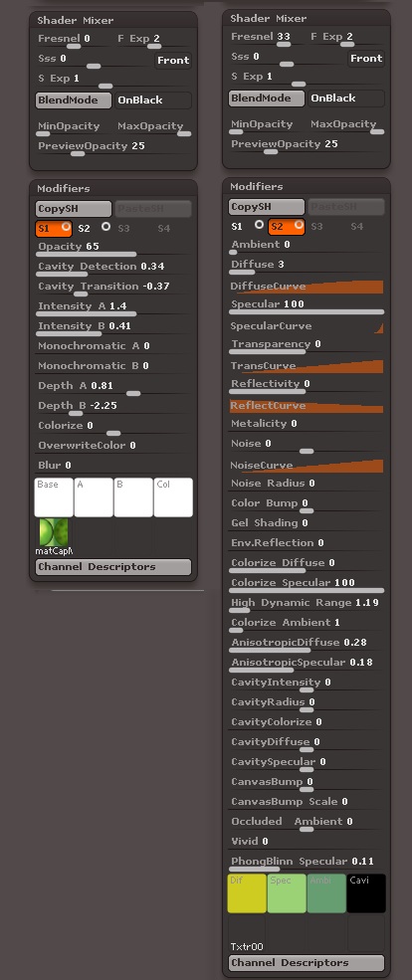Click the OnBlack blend mode field on right

click(x=345, y=98)
